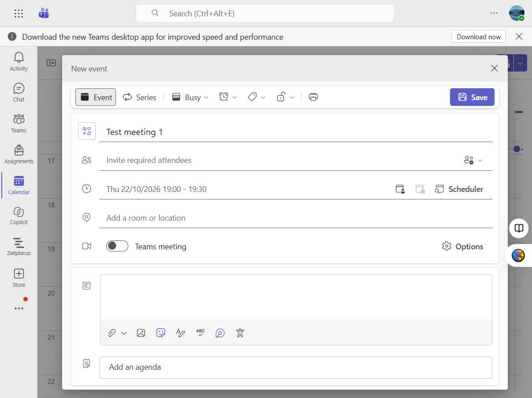The width and height of the screenshot is (532, 398).
Task: Open the Activity tab in sidebar
Action: [19, 62]
